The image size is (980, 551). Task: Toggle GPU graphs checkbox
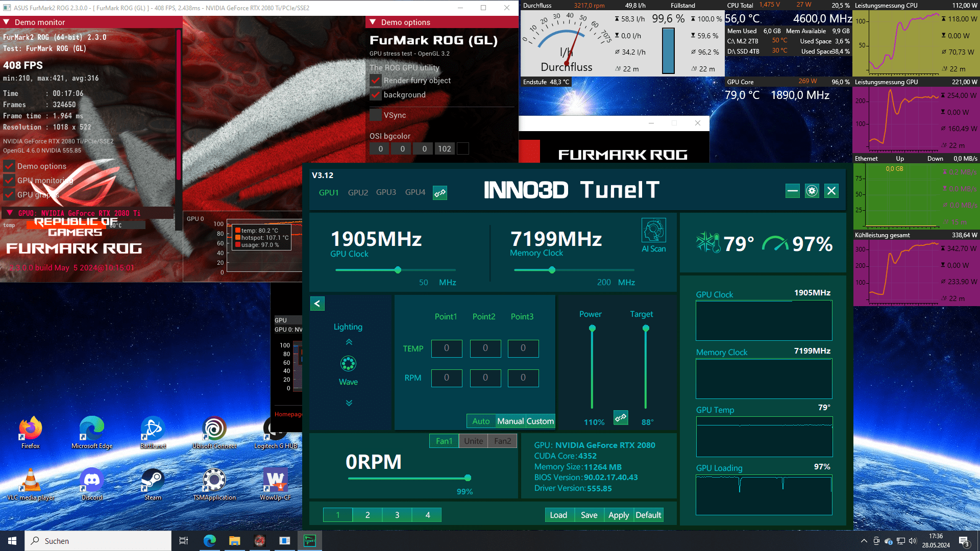[x=9, y=195]
